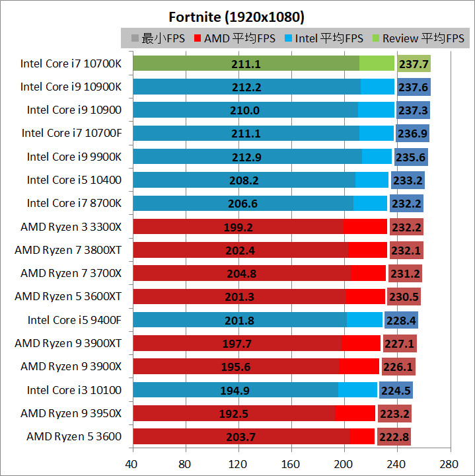Select the Intel Core i9 10900K label

tap(71, 87)
